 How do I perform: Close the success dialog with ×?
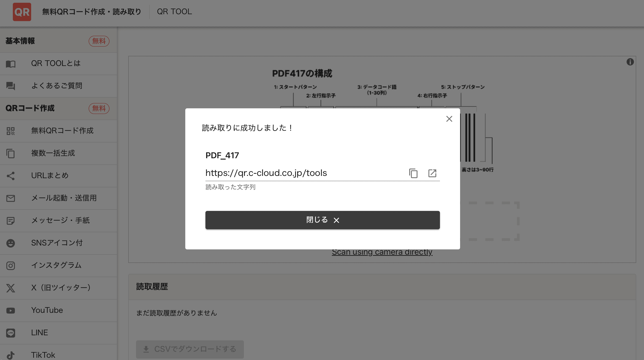click(449, 119)
